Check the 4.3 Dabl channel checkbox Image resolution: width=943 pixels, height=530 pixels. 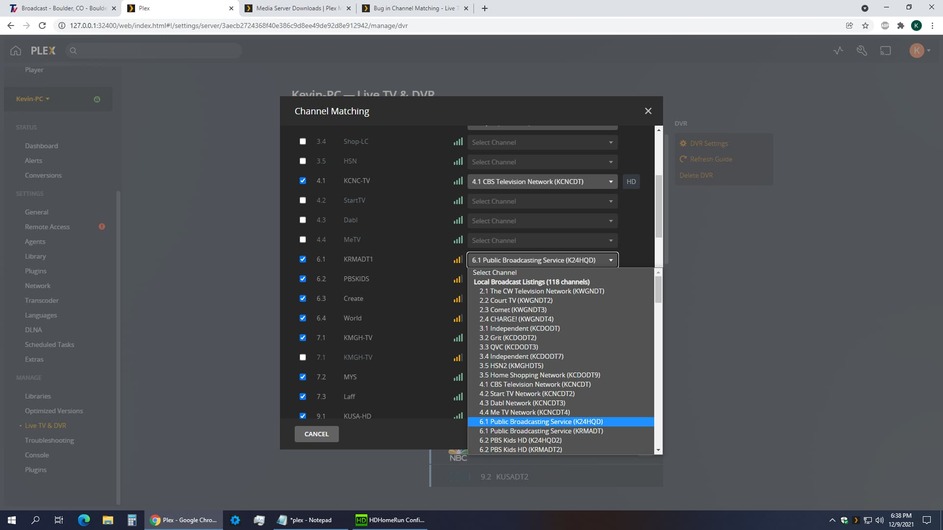tap(303, 220)
